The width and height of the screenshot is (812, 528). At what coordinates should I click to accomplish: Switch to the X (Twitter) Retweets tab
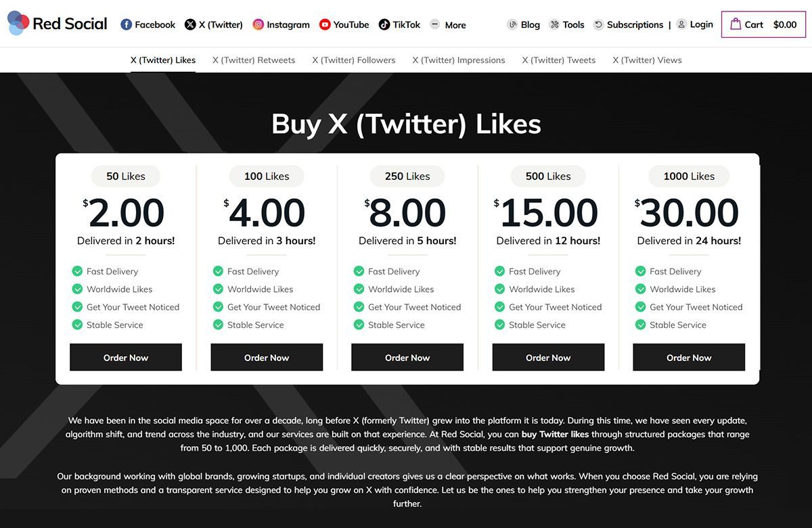coord(254,59)
